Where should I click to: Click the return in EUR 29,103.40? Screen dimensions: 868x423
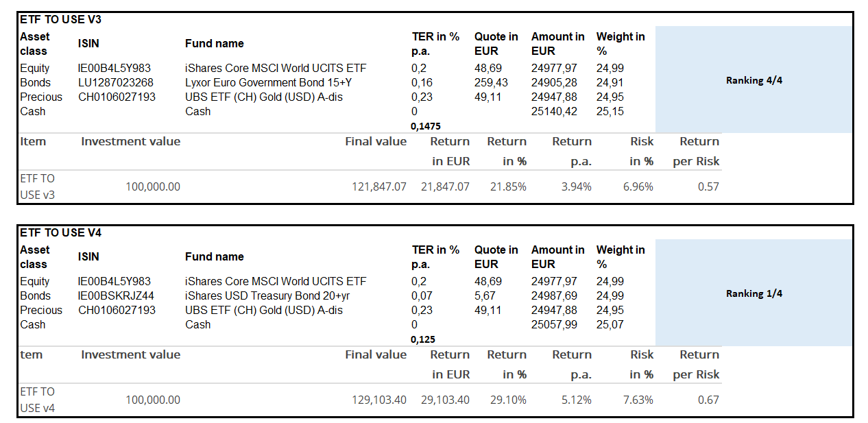tap(444, 400)
